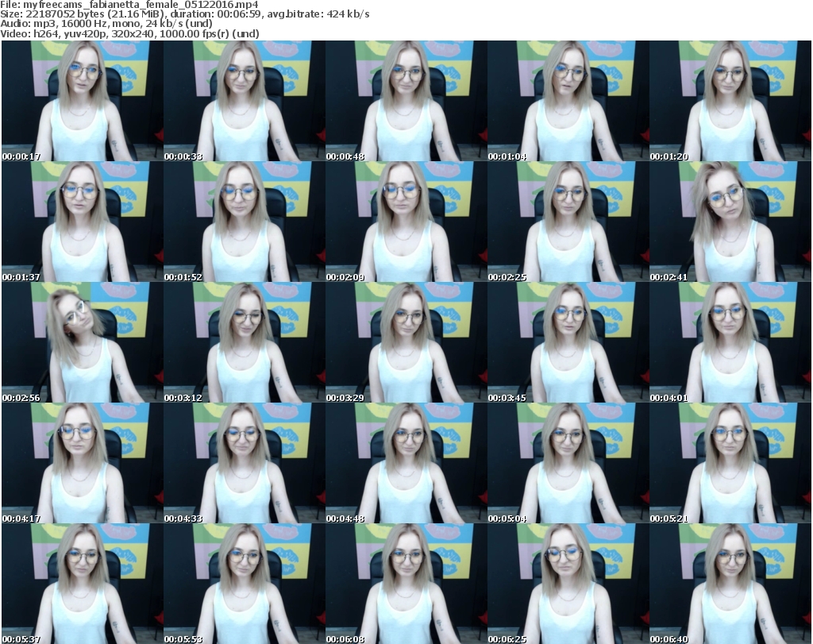Click the last thumbnail at 00:06:40

click(x=730, y=584)
